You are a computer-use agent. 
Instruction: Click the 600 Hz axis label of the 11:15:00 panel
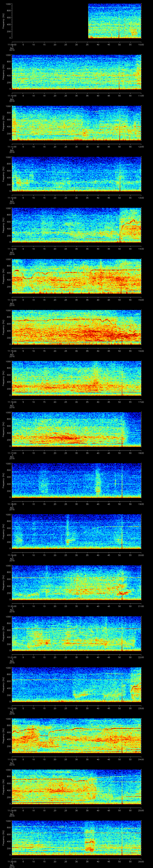[9, 324]
